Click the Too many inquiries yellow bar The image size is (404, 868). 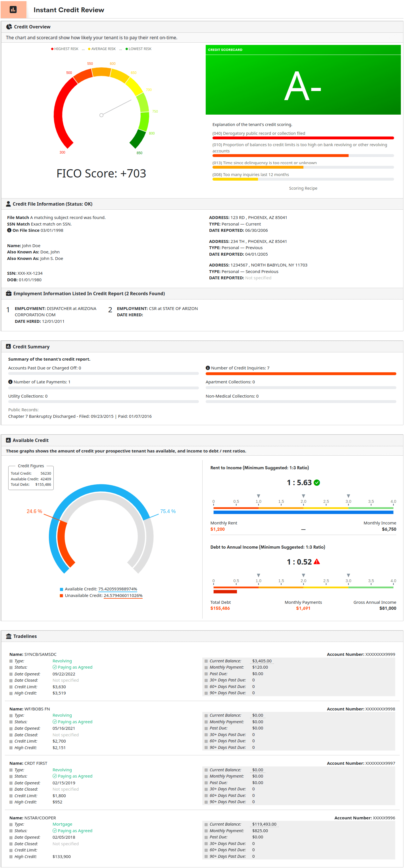coord(235,179)
